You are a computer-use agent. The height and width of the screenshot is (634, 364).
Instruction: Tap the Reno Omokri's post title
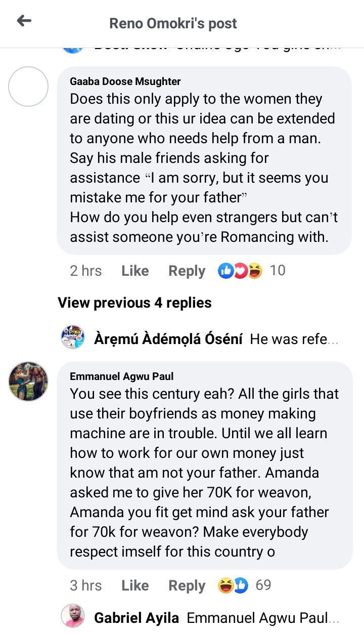[x=173, y=23]
